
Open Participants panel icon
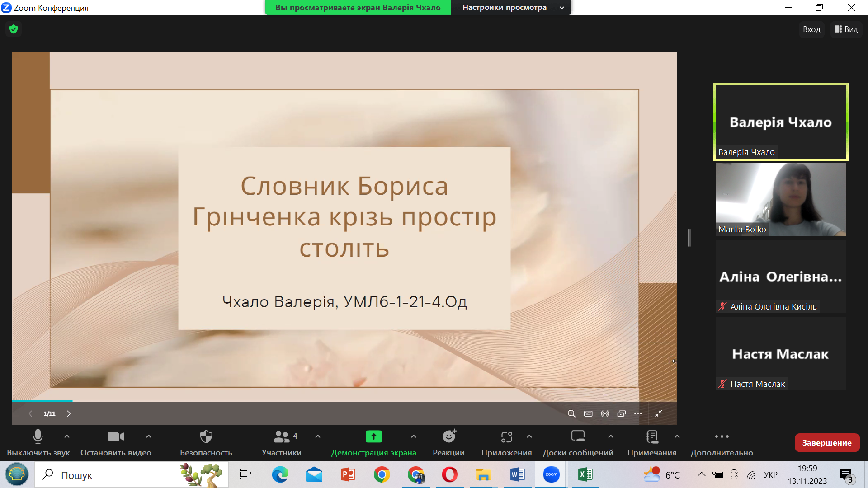coord(281,436)
